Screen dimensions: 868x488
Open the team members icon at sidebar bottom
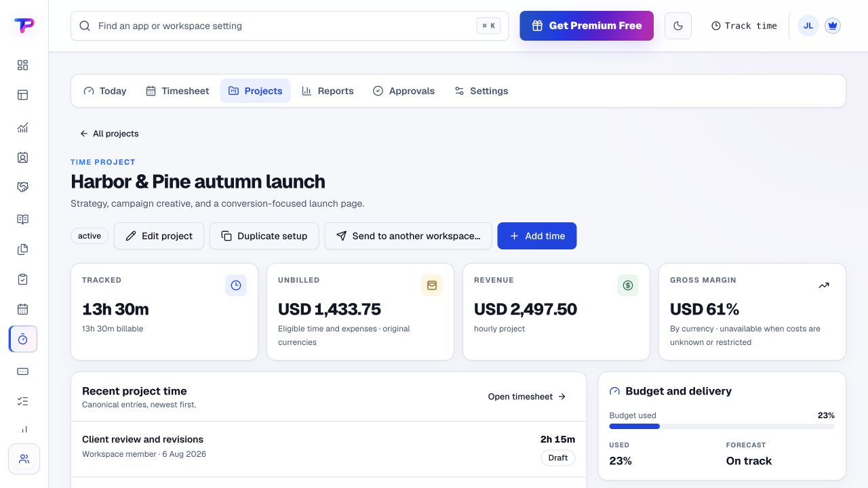point(24,459)
